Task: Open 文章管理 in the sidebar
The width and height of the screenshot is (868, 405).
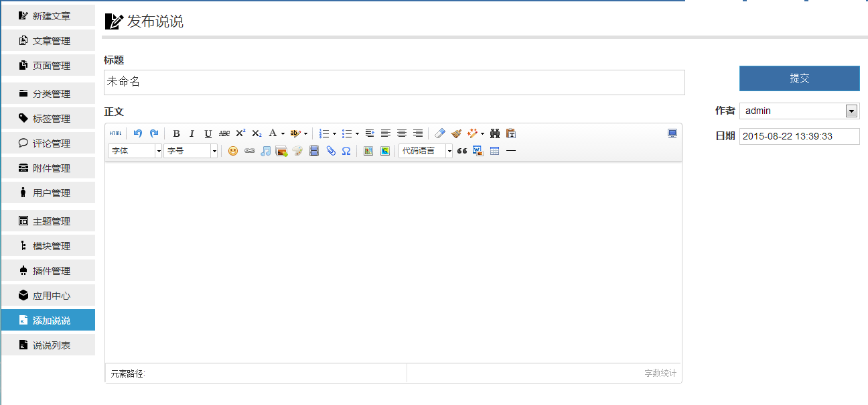Action: [48, 41]
